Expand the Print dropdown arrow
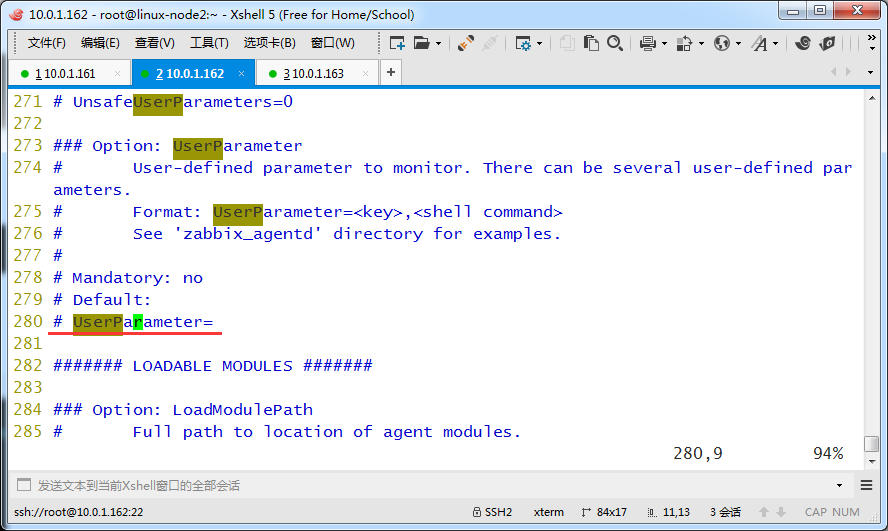The width and height of the screenshot is (888, 531). point(664,44)
